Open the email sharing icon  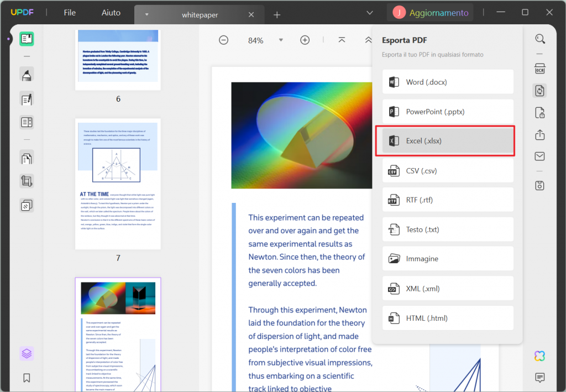(x=540, y=156)
